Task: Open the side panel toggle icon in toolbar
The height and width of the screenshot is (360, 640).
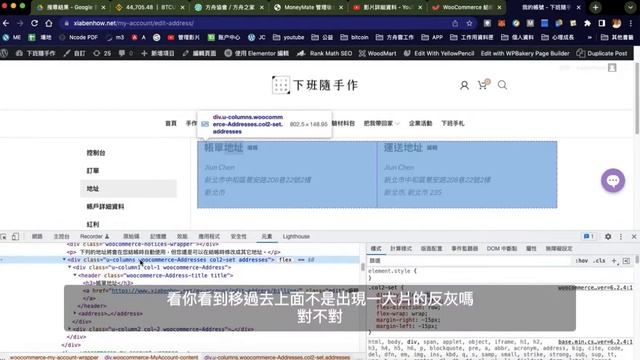Action: tap(602, 23)
